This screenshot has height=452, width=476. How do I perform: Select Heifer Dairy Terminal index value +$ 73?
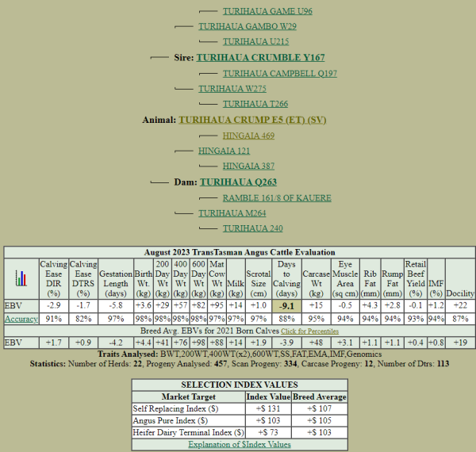coord(268,433)
